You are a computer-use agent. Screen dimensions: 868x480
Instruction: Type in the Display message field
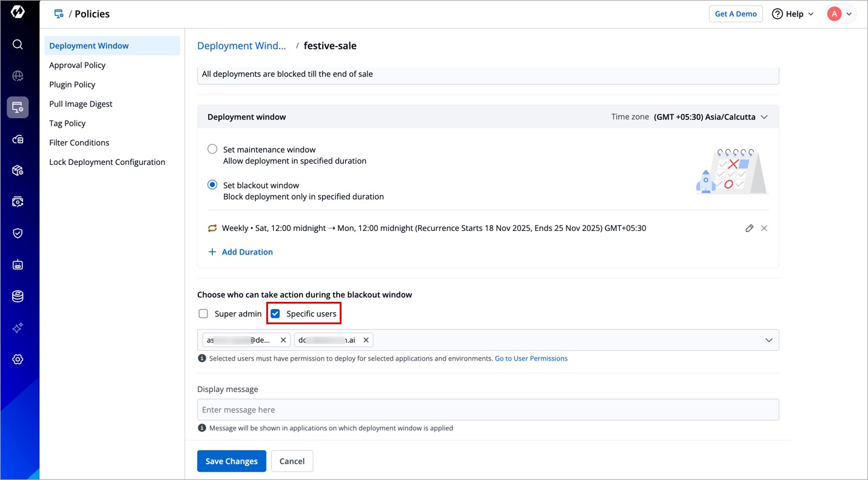click(x=488, y=410)
